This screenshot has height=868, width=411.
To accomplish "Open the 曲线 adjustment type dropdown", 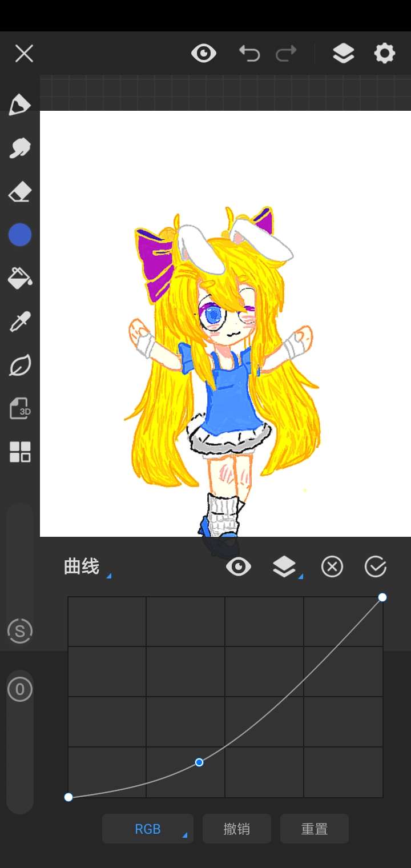I will (x=87, y=567).
